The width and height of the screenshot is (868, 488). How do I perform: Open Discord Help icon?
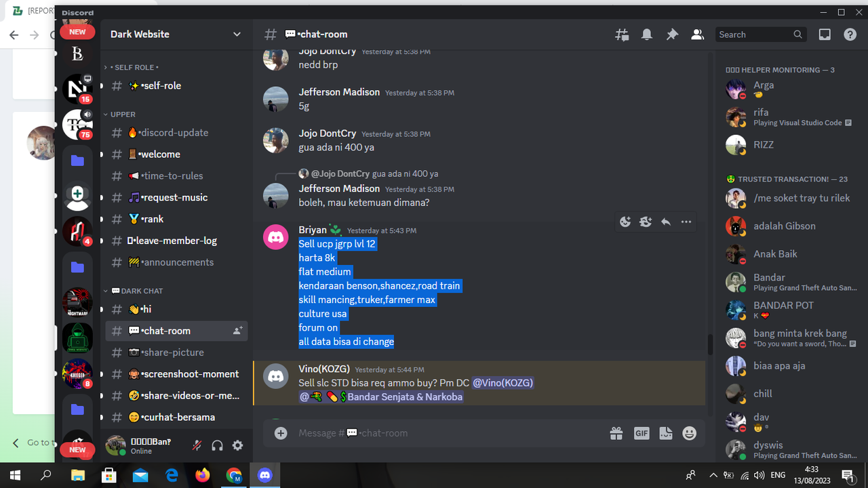(x=850, y=35)
